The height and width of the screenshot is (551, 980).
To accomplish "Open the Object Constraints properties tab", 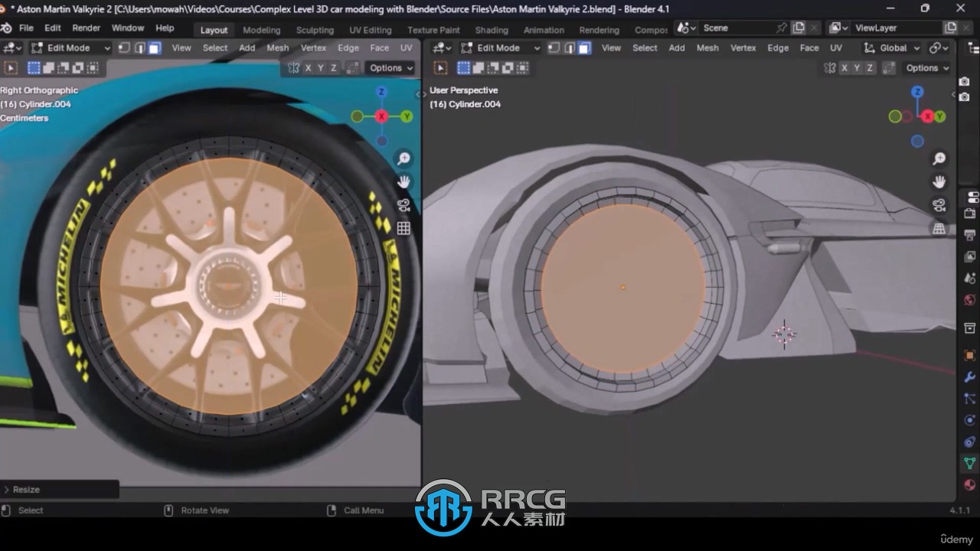I will tap(969, 442).
